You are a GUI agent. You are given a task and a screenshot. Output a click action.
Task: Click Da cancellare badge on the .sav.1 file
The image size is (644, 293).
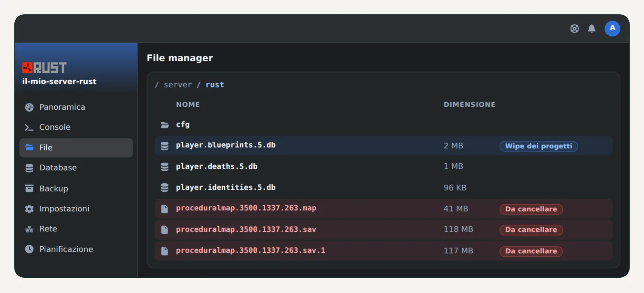click(531, 251)
